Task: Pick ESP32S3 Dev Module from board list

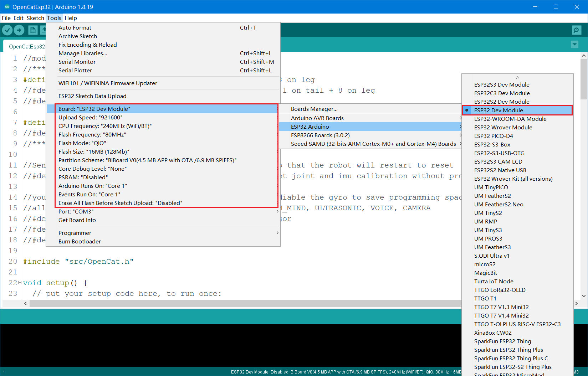Action: click(501, 85)
